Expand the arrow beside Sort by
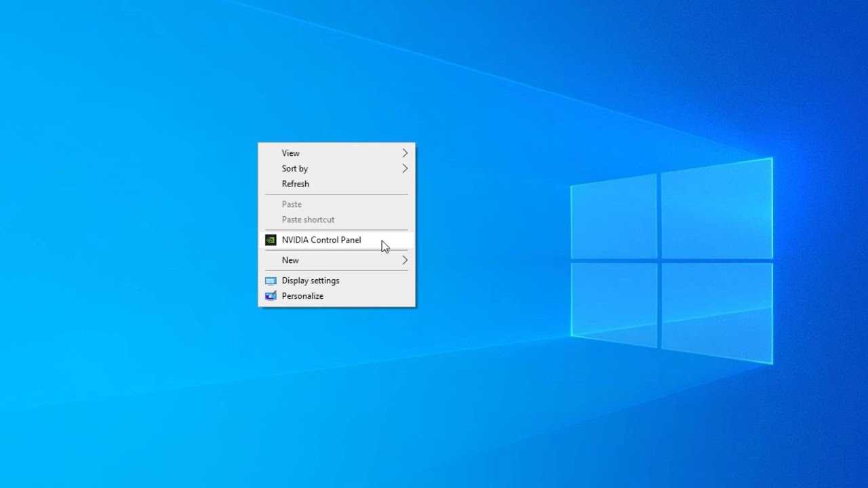 pos(405,169)
